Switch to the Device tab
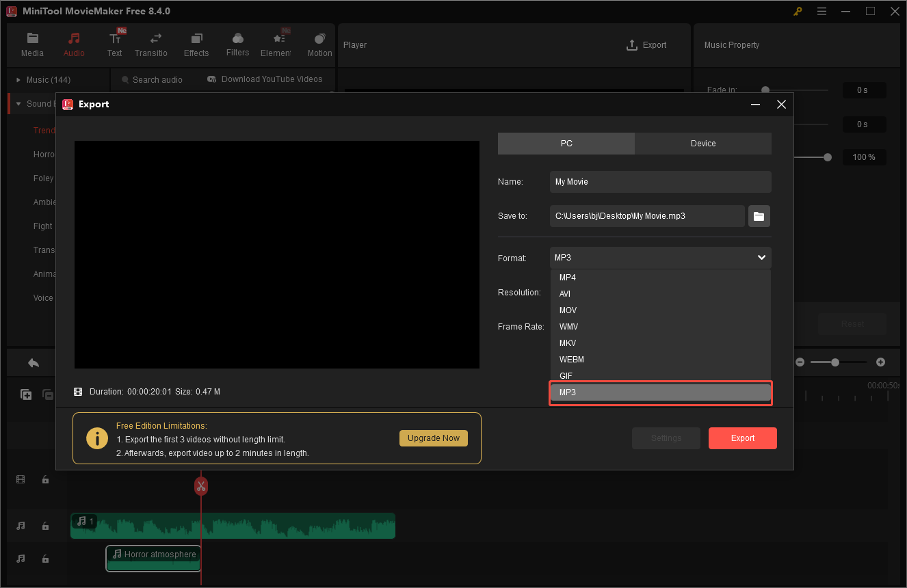This screenshot has width=907, height=588. 702,143
